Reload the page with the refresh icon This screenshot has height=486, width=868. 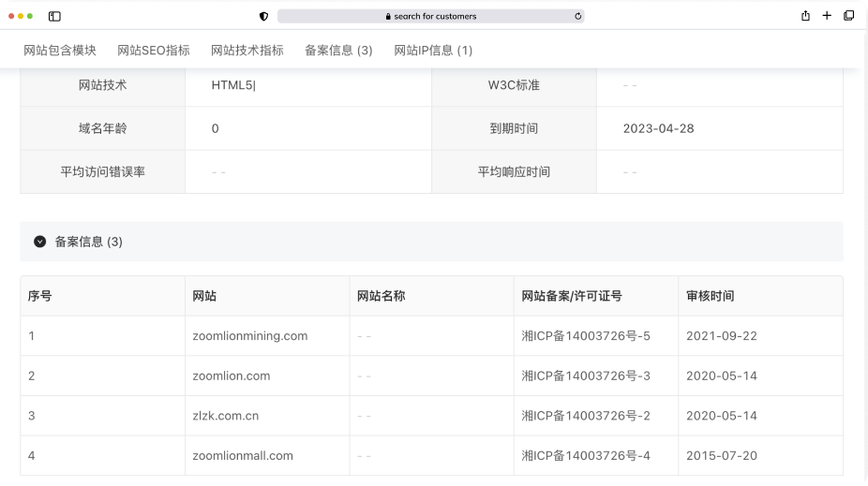click(577, 16)
